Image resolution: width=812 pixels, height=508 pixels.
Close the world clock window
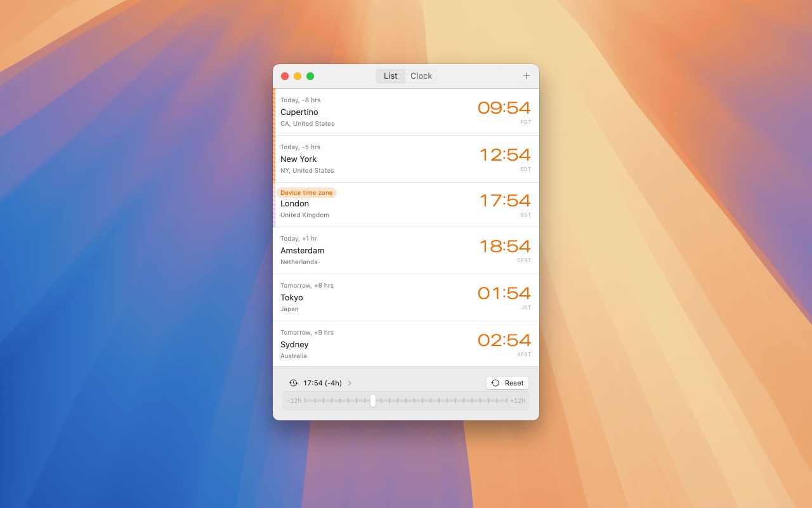pos(285,76)
